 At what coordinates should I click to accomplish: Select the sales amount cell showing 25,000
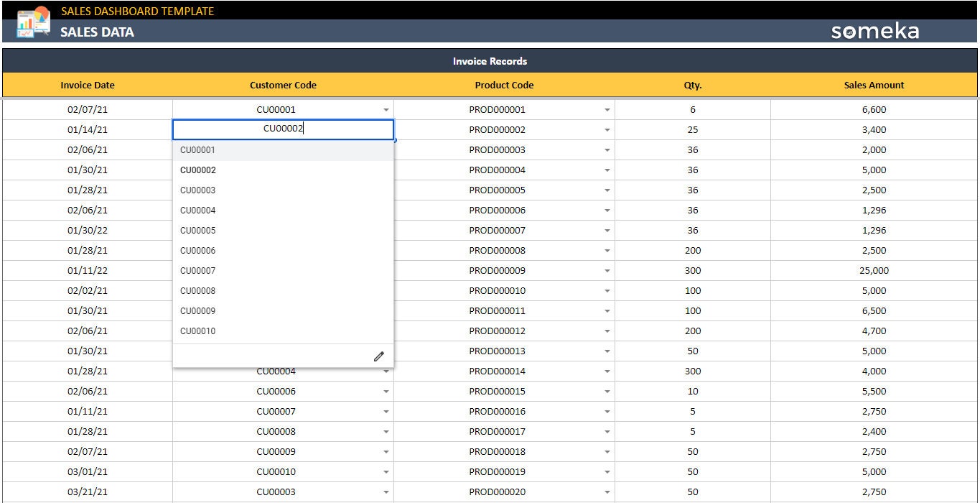click(874, 270)
